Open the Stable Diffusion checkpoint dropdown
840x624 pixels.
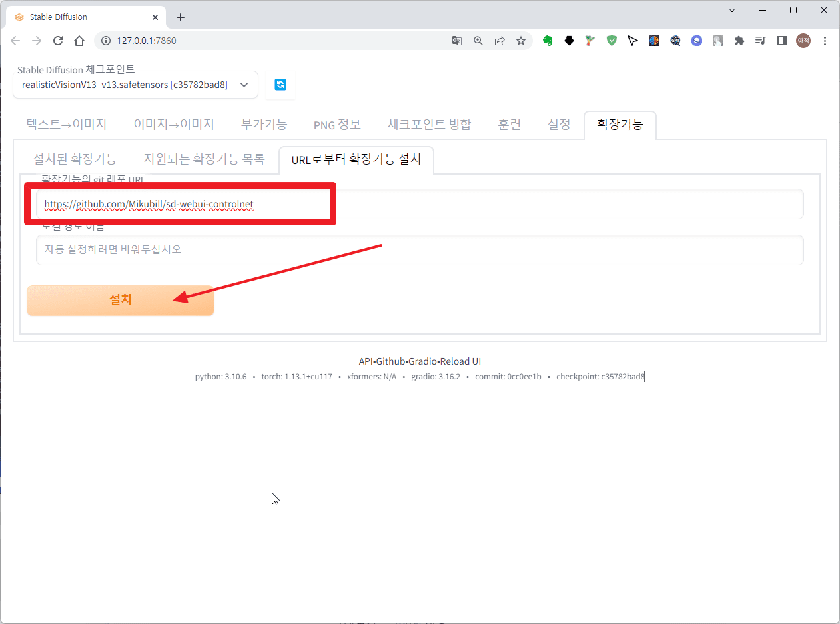(x=135, y=85)
